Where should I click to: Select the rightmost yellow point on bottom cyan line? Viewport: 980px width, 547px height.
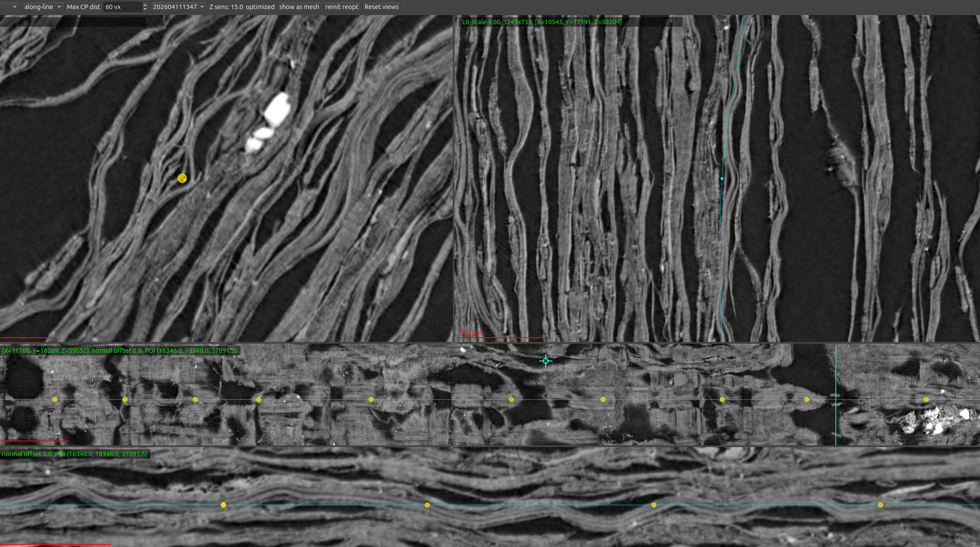tap(881, 505)
